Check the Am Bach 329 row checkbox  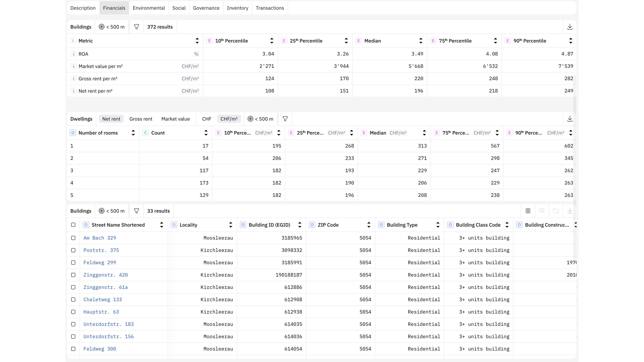click(73, 238)
